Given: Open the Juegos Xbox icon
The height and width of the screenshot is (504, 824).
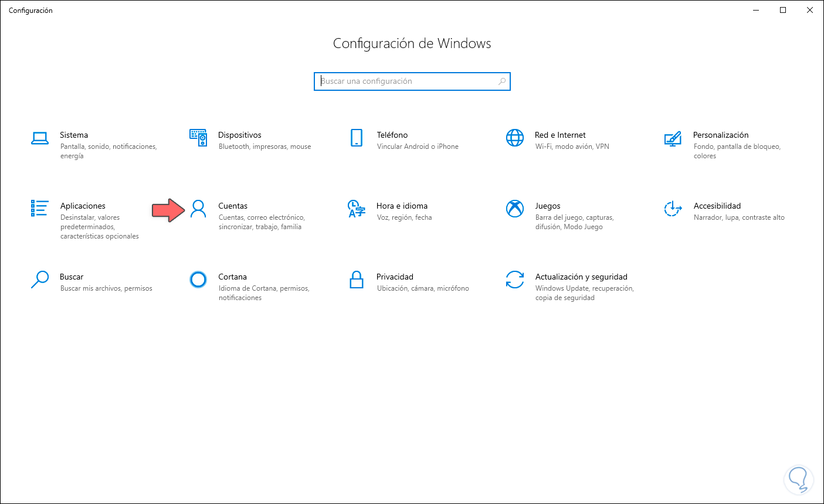Looking at the screenshot, I should 515,209.
